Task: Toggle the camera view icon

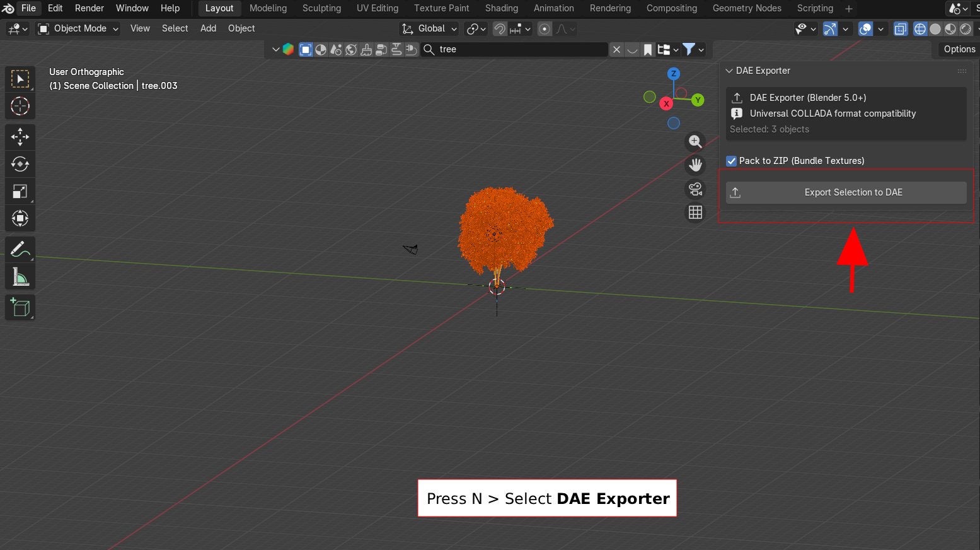Action: pyautogui.click(x=695, y=189)
